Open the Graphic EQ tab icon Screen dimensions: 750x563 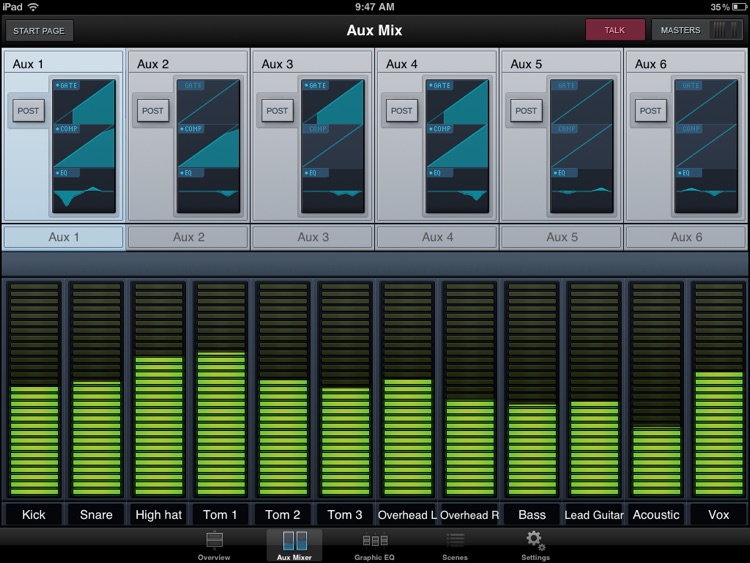[x=375, y=540]
